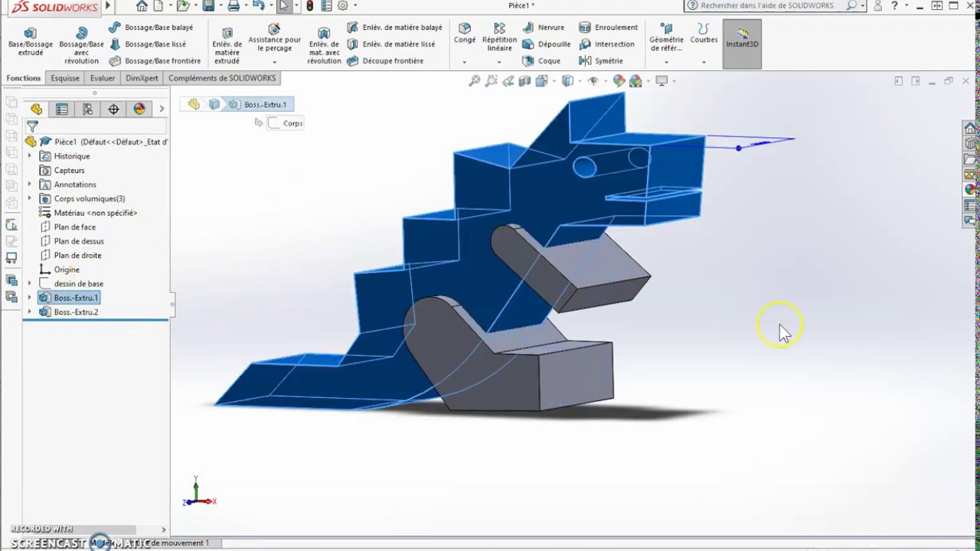Click the Home icon in top toolbar
Screen dimensions: 980x551
coord(142,6)
